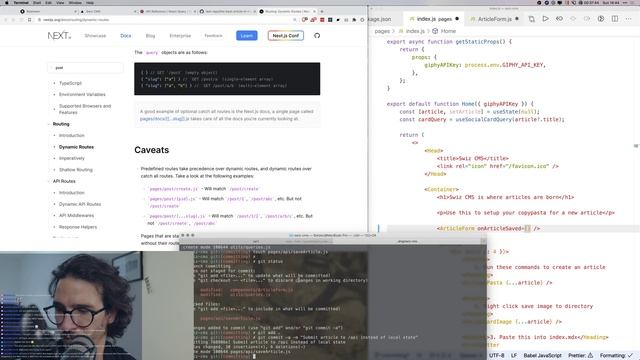Click the Caveats heading
The image size is (640, 360).
coord(151,150)
